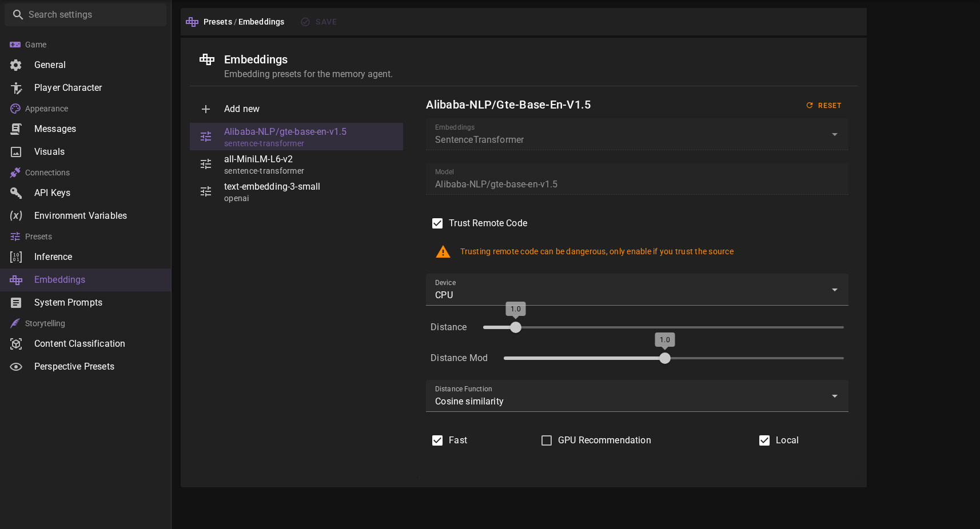The height and width of the screenshot is (529, 980).
Task: Click tune icon next to text-embedding-3-small
Action: (206, 191)
